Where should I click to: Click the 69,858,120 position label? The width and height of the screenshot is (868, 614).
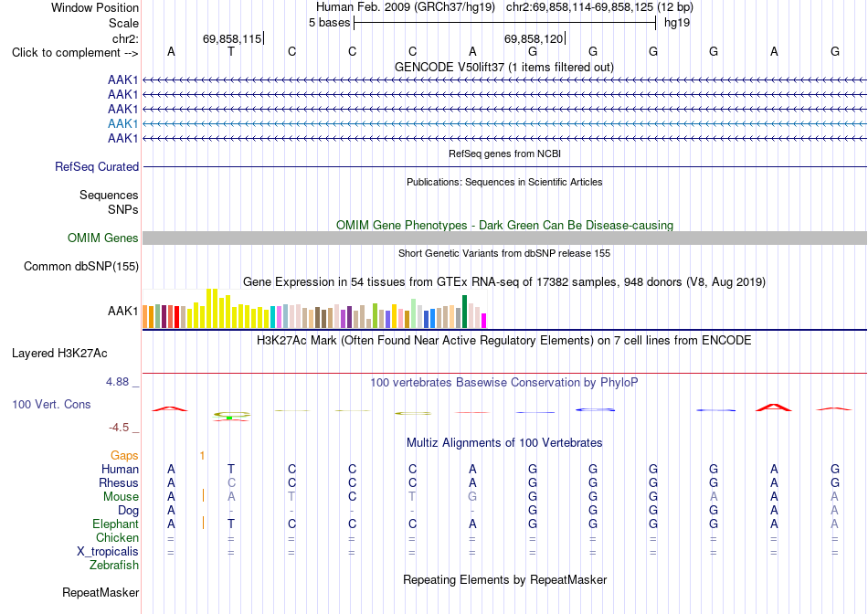[x=533, y=38]
